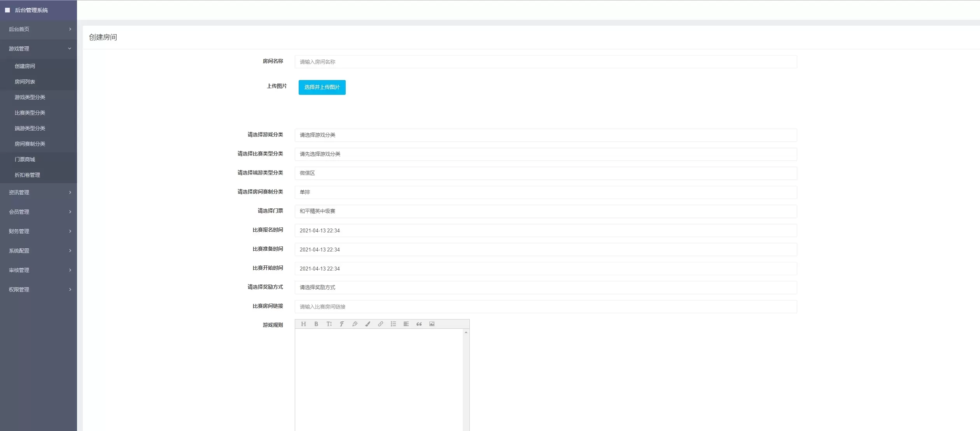Open 门票商城 in the sidebar
980x431 pixels.
[25, 159]
